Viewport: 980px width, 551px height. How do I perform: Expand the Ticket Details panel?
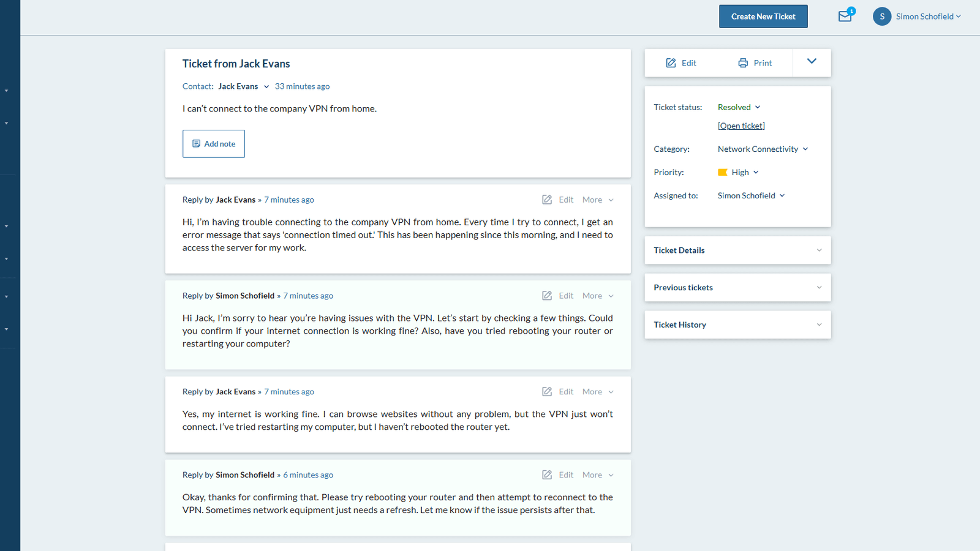pyautogui.click(x=737, y=250)
